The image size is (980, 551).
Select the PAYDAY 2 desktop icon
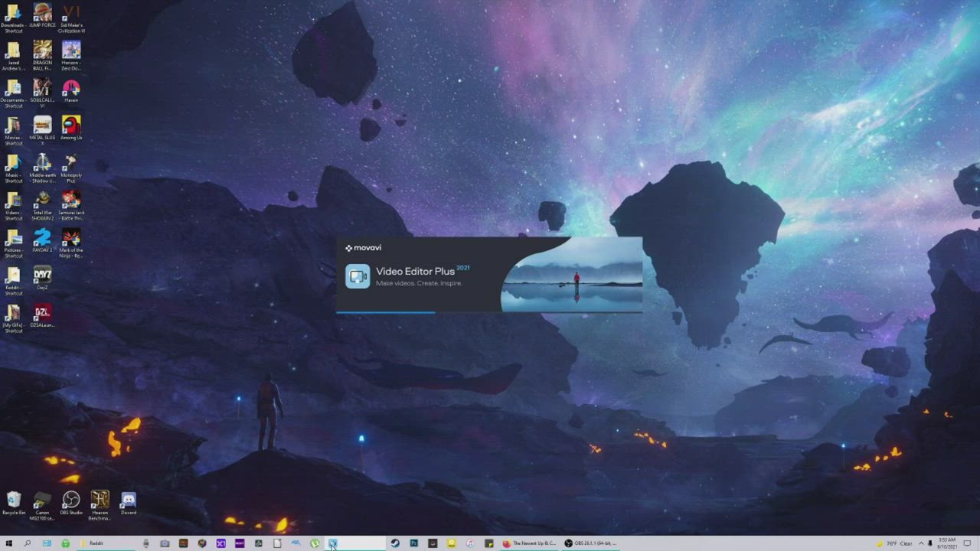point(42,240)
